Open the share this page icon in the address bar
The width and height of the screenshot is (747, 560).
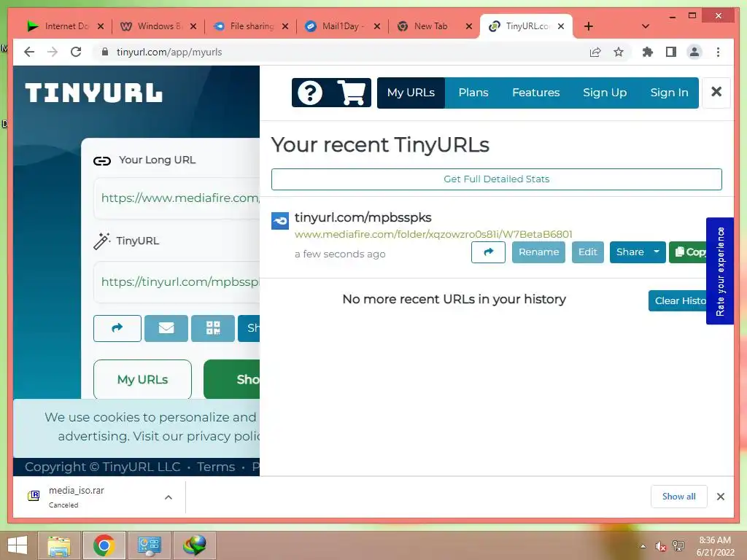(x=595, y=52)
